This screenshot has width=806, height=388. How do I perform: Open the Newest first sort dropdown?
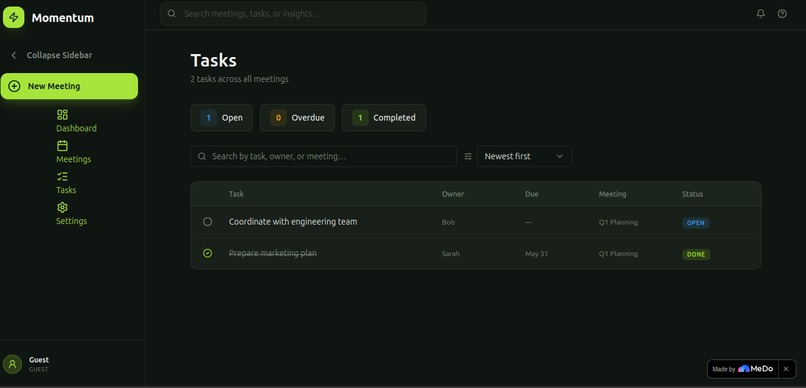[524, 156]
